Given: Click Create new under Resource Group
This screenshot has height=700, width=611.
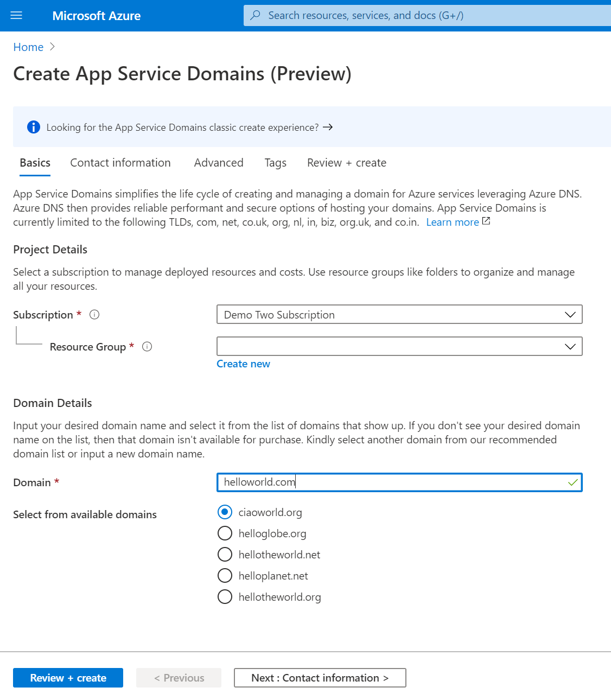Looking at the screenshot, I should click(x=243, y=364).
